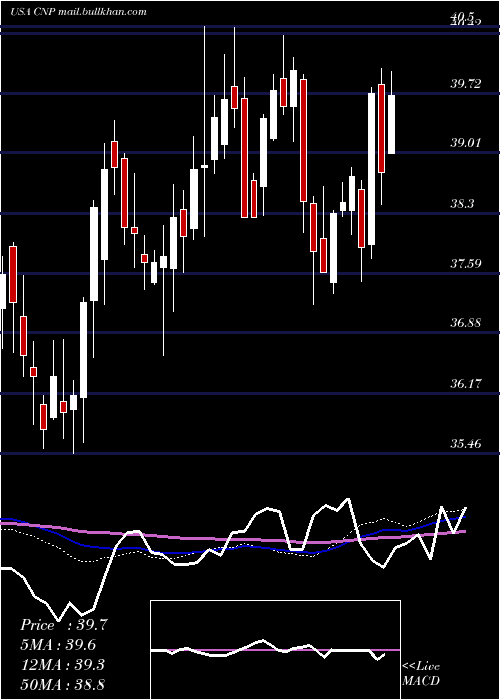The image size is (500, 700).
Task: Click the 'Price : 39.7' readout
Action: click(x=64, y=625)
